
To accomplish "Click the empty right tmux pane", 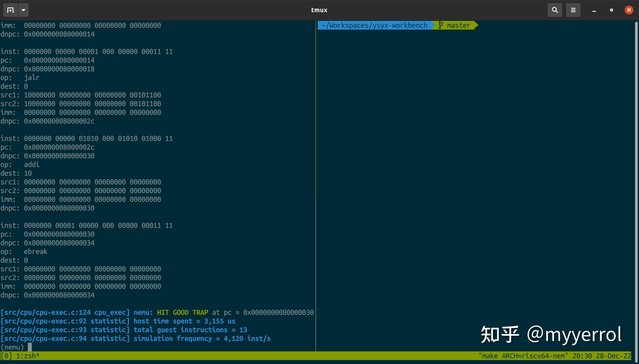I will coord(475,175).
